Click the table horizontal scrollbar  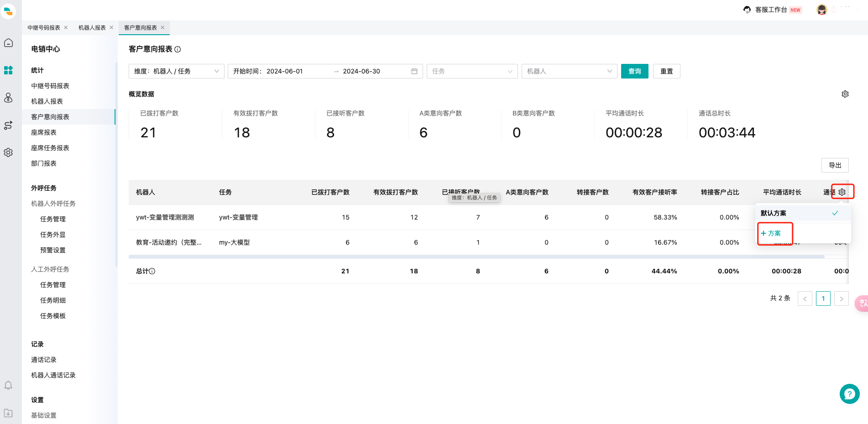pos(476,257)
